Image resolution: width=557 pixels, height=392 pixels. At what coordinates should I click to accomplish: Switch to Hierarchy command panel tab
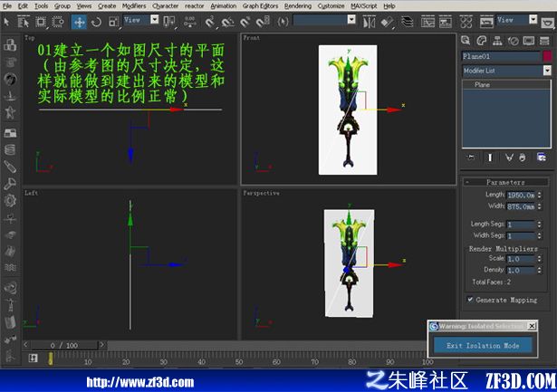click(497, 41)
